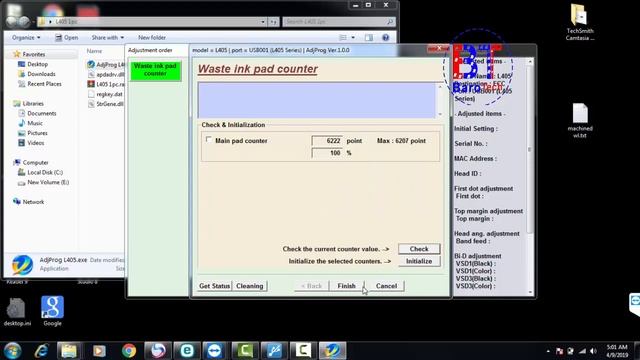Click Open in the Explorer toolbar
The image size is (640, 360).
click(x=67, y=38)
